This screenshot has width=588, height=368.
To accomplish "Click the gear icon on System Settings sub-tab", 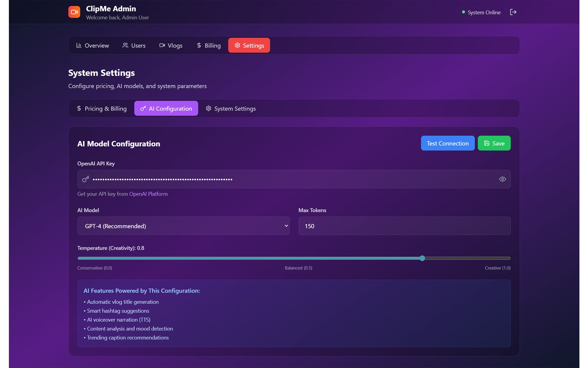I will [209, 109].
